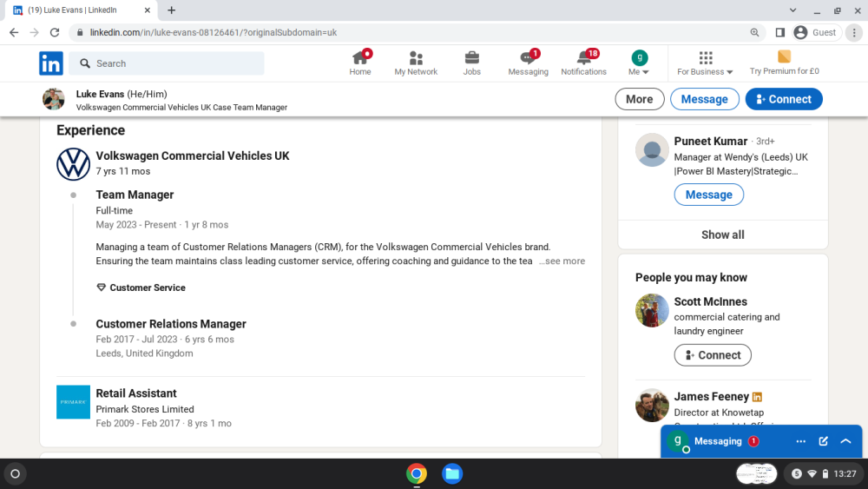
Task: Expand the For Business grid menu
Action: click(x=705, y=63)
